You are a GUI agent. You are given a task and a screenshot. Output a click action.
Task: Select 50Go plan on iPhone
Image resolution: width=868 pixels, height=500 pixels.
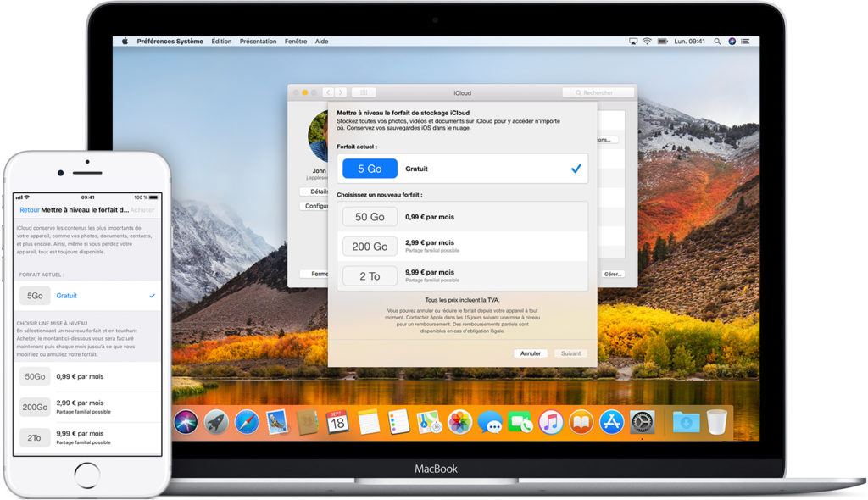(x=87, y=376)
